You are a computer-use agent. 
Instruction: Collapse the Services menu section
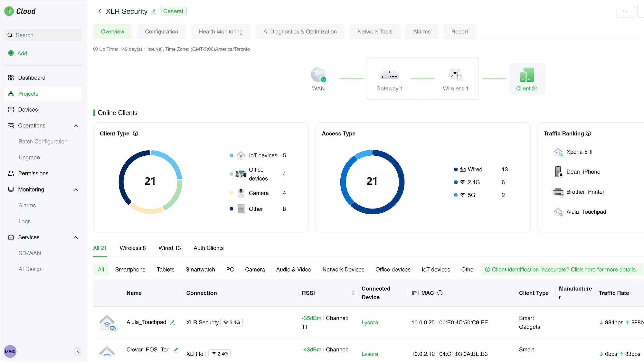(76, 237)
